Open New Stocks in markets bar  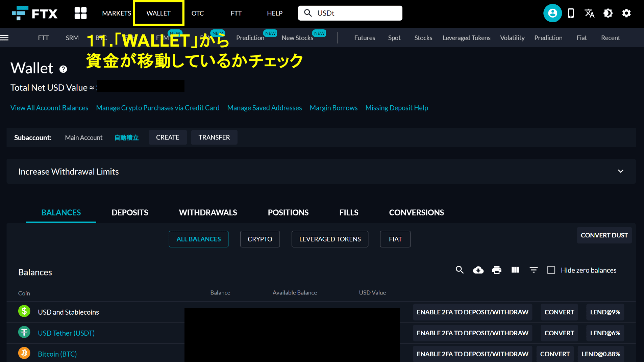297,38
